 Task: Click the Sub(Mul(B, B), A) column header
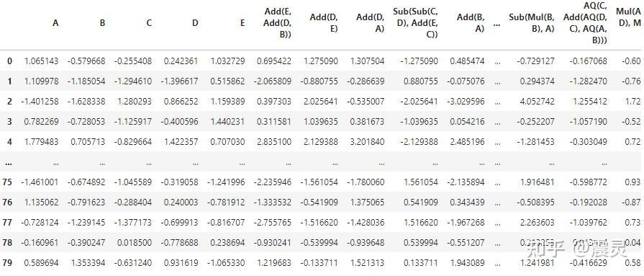click(x=532, y=23)
